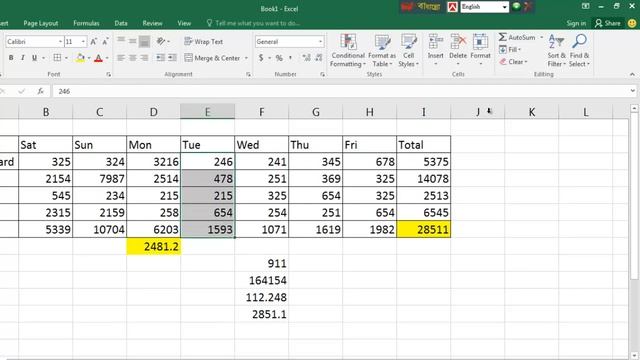Select the column E header

(x=207, y=112)
